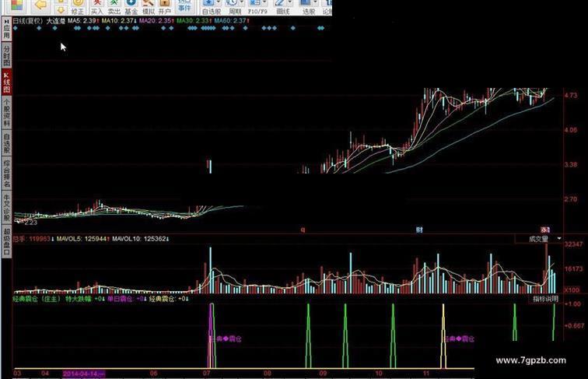Expand the F10/F9 dropdown arrow
The width and height of the screenshot is (588, 379).
tap(265, 2)
